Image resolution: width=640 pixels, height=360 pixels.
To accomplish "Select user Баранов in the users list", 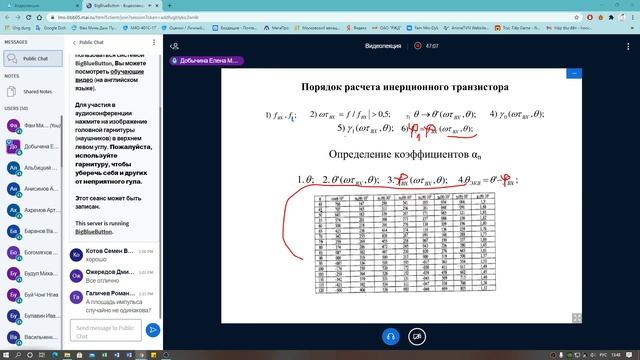I will 33,231.
